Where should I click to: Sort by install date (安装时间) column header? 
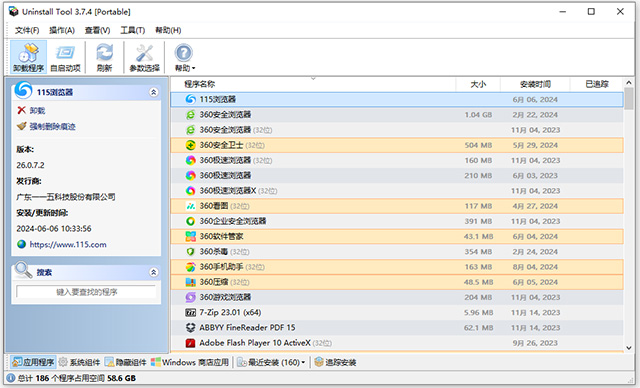(535, 84)
